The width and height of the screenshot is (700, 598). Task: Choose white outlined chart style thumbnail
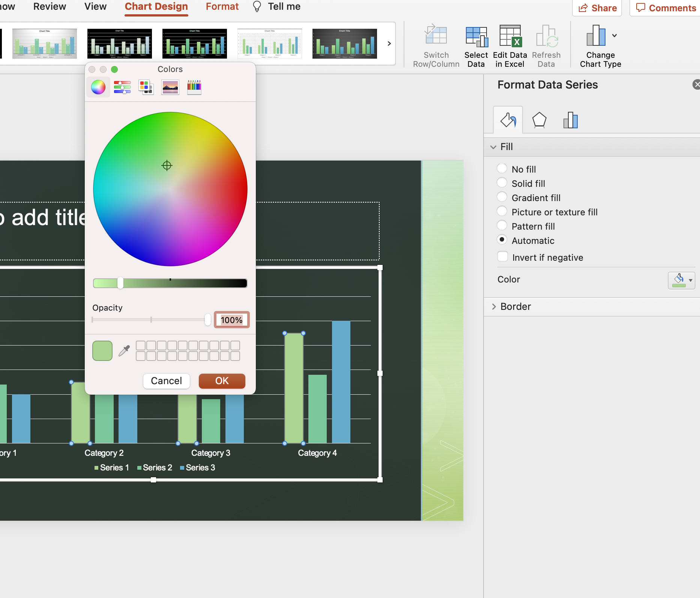[x=270, y=44]
